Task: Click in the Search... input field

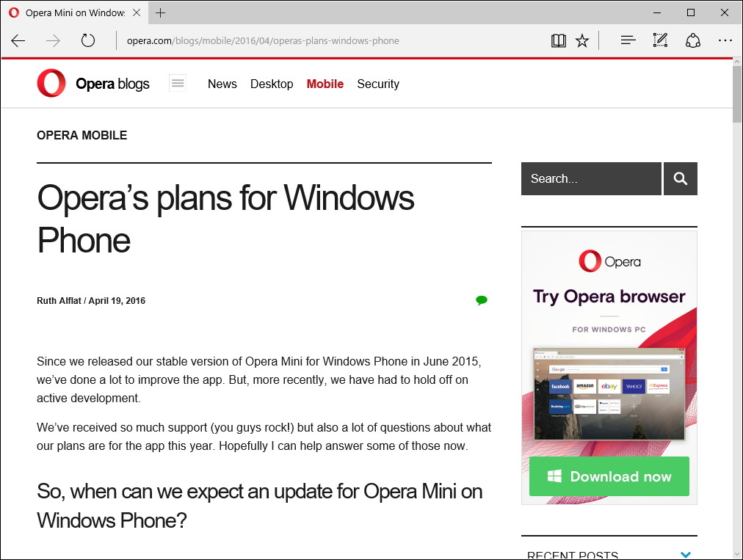Action: click(591, 178)
